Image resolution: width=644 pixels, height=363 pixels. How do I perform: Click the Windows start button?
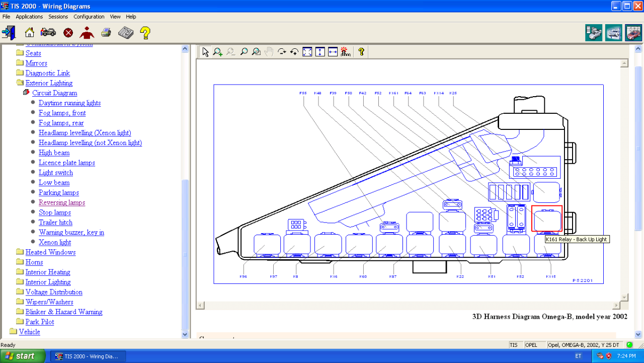(x=20, y=356)
